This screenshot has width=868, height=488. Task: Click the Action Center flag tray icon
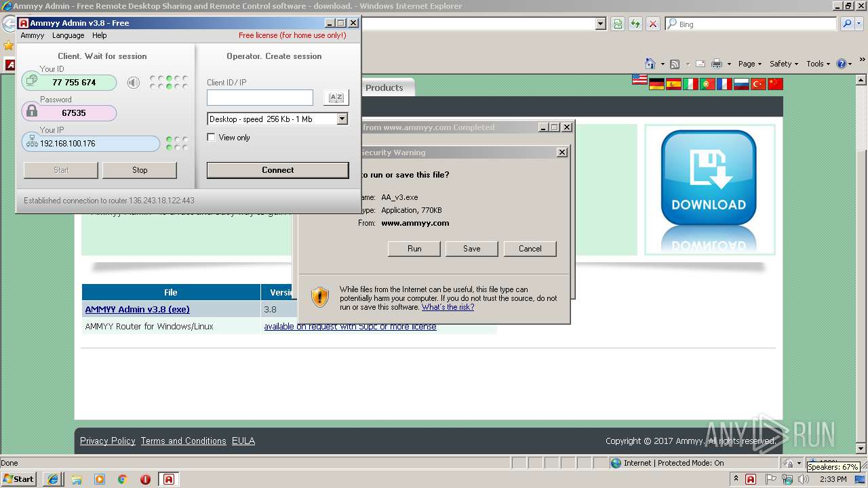pyautogui.click(x=770, y=479)
